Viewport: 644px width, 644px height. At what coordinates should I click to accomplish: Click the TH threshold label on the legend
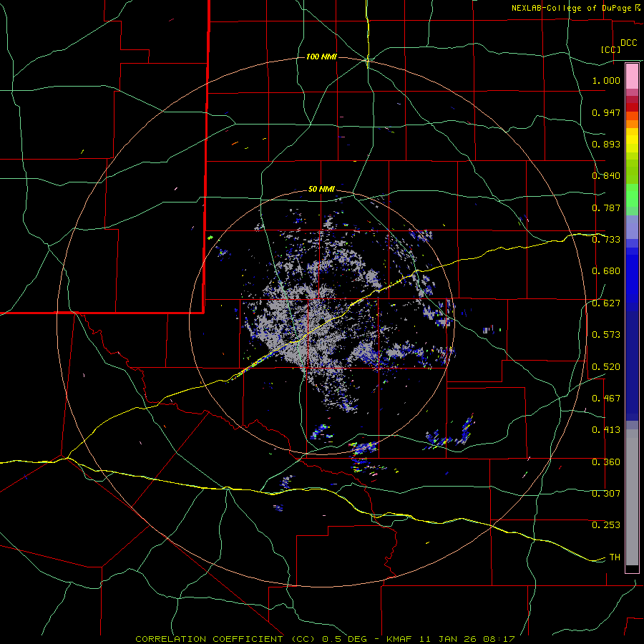click(615, 557)
